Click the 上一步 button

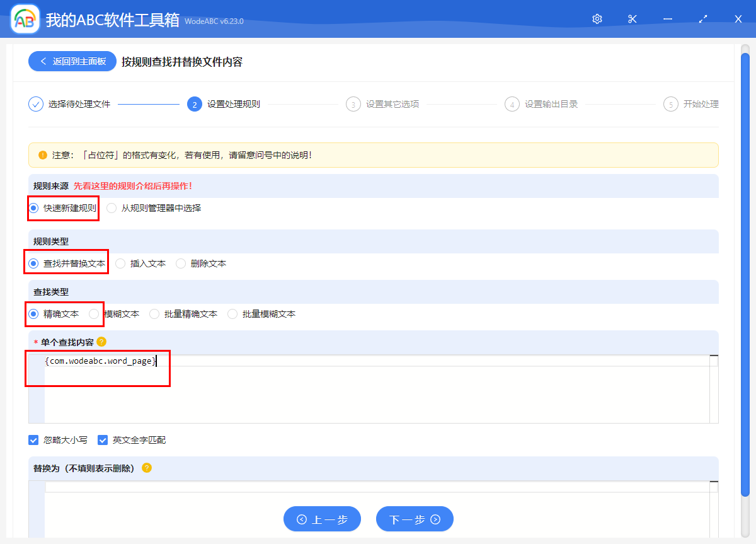(322, 518)
